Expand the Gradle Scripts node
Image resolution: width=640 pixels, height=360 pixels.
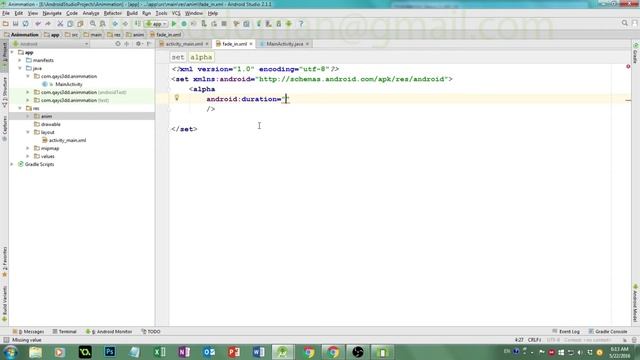click(12, 164)
